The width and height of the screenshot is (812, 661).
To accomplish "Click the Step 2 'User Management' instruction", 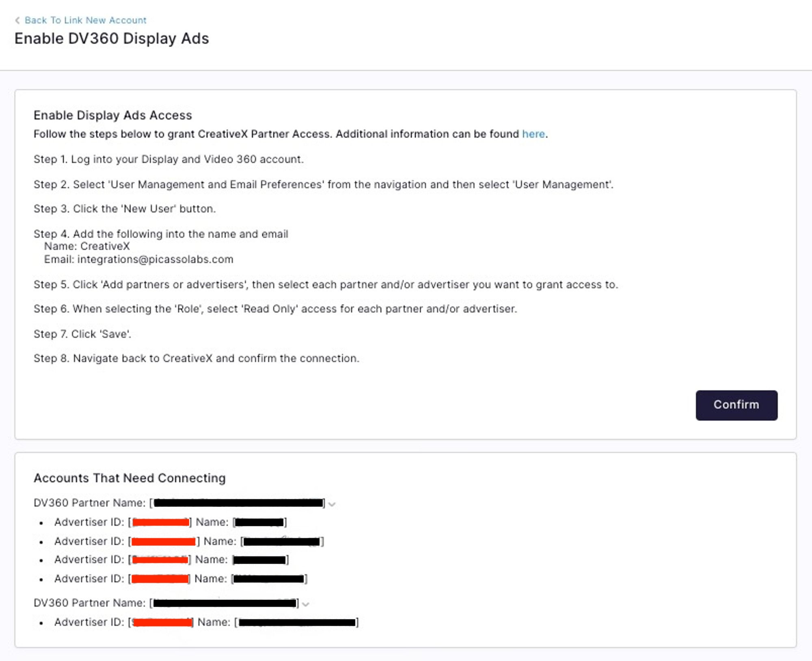I will (324, 185).
